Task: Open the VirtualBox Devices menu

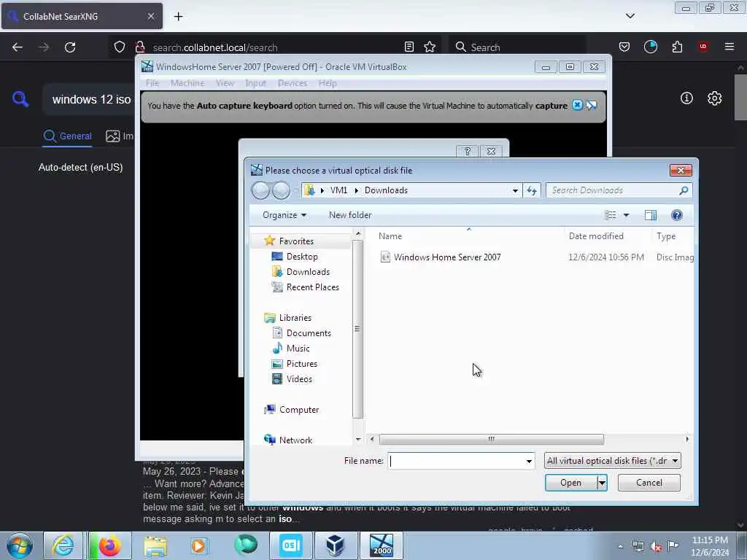Action: pyautogui.click(x=292, y=83)
